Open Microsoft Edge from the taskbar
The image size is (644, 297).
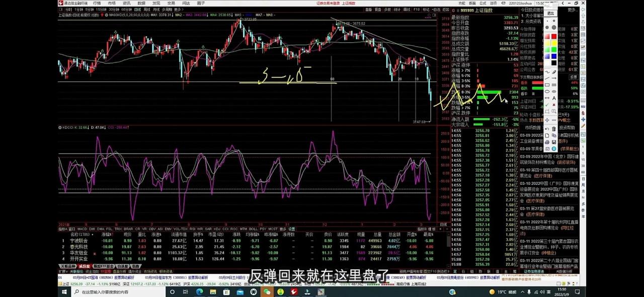pyautogui.click(x=199, y=292)
